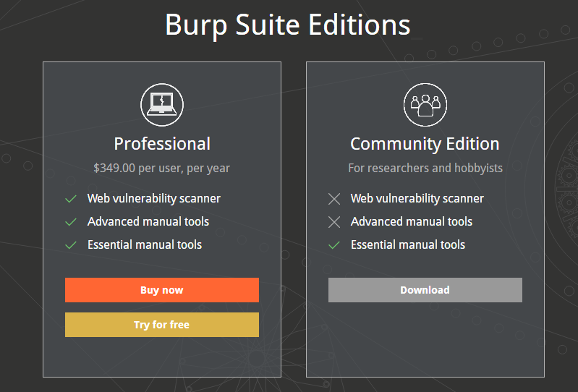Click Community's 'Advanced manual tools' text
578x392 pixels.
click(x=412, y=221)
